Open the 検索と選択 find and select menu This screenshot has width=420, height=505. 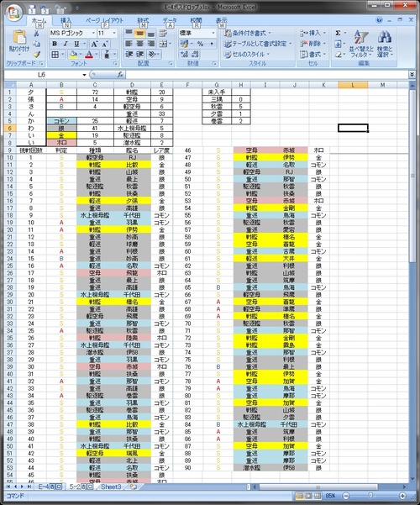(x=385, y=45)
